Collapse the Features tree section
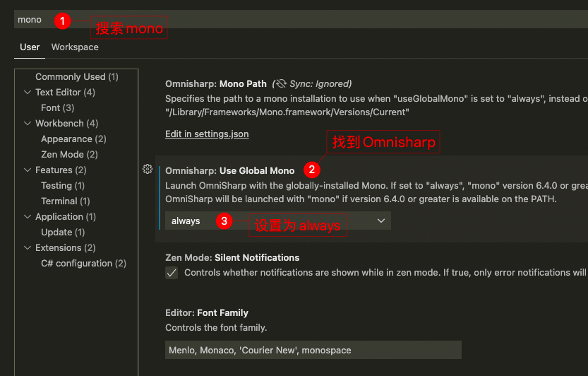 (x=28, y=170)
